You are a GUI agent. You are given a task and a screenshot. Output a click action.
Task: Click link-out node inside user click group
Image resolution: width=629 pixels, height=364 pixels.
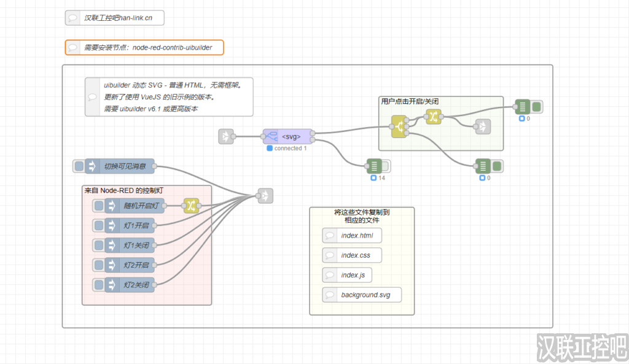(x=483, y=126)
